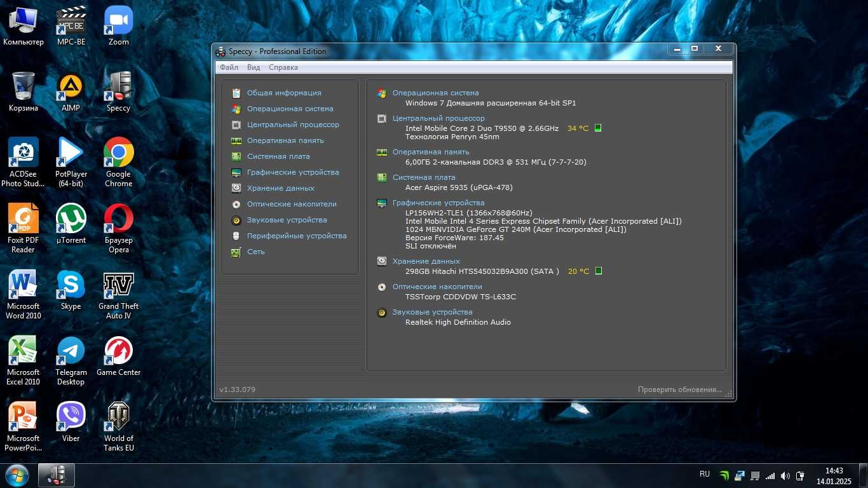
Task: Click the Проверить обновления link
Action: [680, 390]
